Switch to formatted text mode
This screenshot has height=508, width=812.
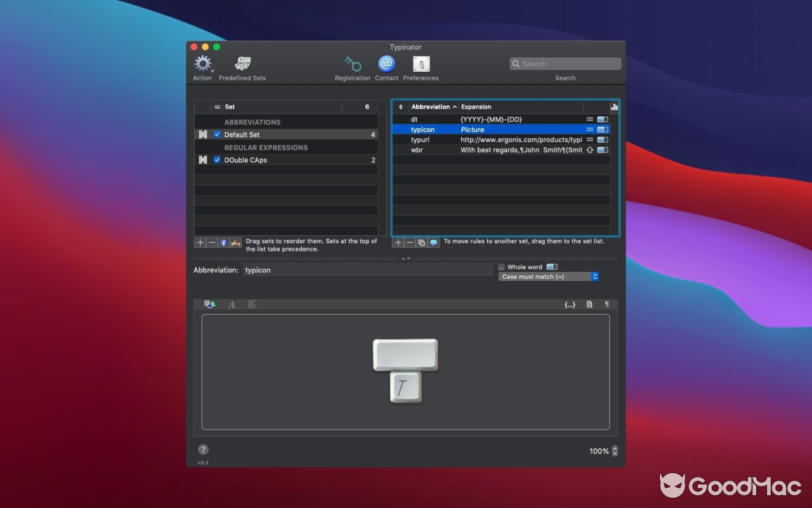(x=231, y=304)
